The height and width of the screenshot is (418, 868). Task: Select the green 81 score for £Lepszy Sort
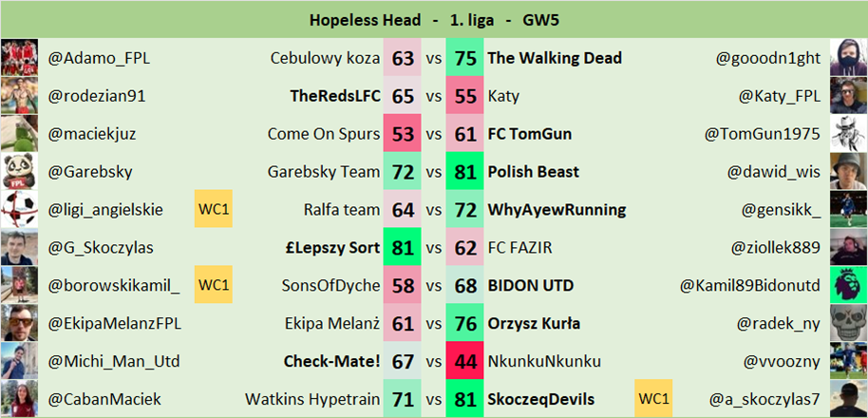[402, 248]
